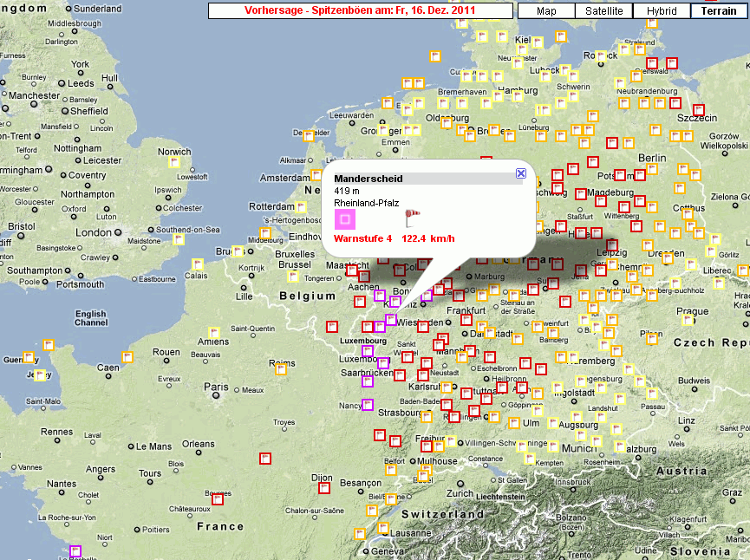This screenshot has height=560, width=750.
Task: Click the 'English Channel' label
Action: (x=91, y=318)
